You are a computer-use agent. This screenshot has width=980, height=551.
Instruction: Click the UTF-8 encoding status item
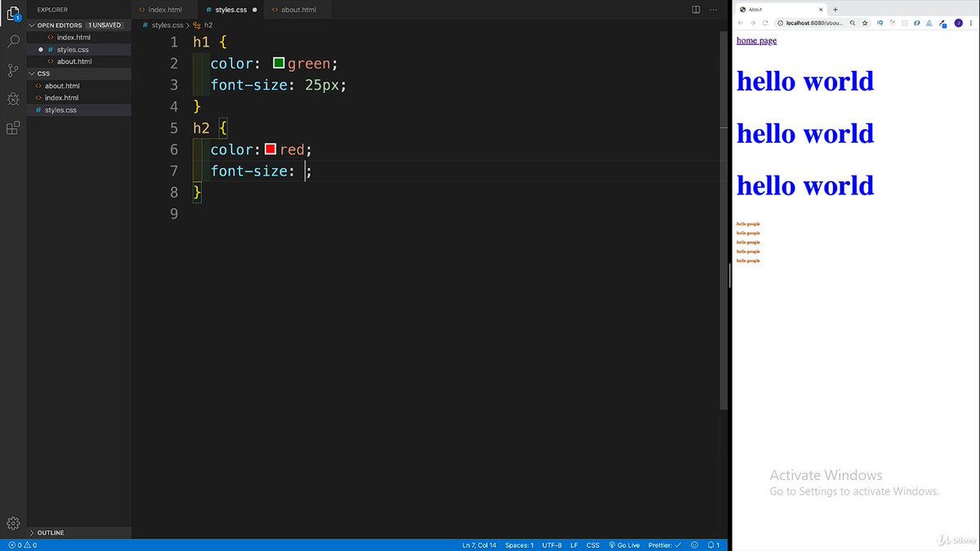(x=551, y=544)
